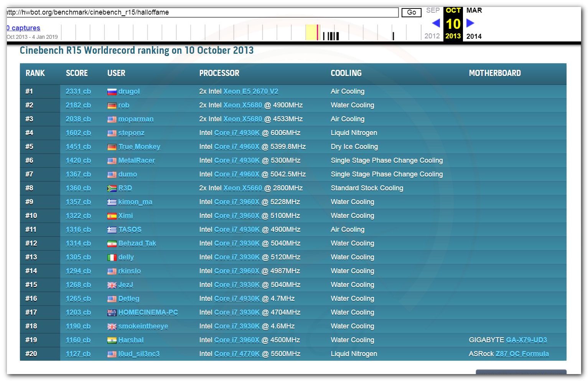Click the Go button next to the URL
The image size is (588, 381).
coord(411,12)
